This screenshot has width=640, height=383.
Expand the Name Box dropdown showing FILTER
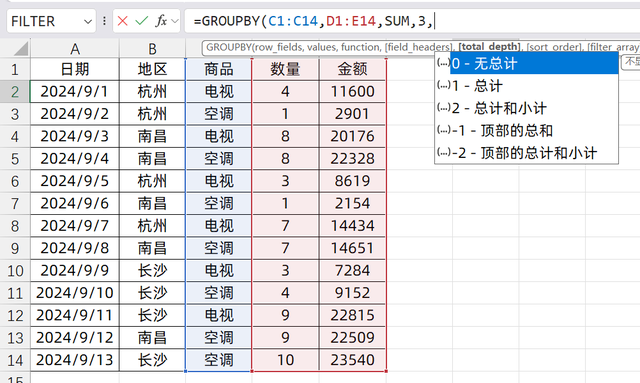click(x=88, y=21)
